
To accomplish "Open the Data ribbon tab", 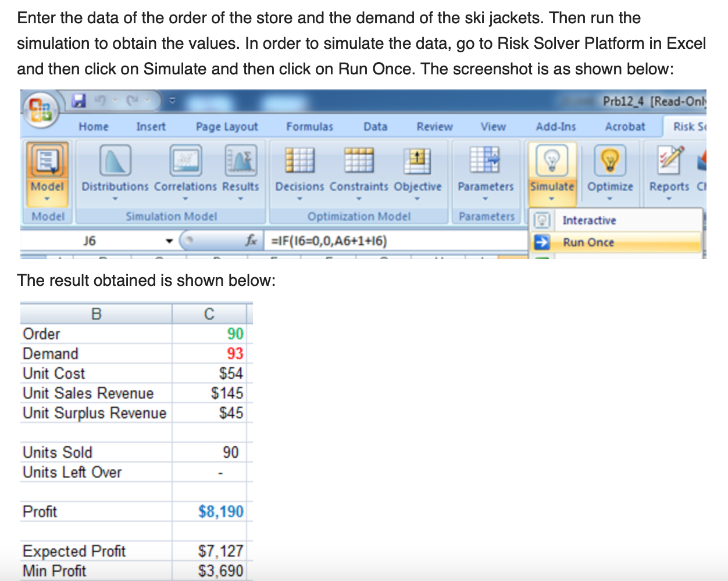I will 375,126.
